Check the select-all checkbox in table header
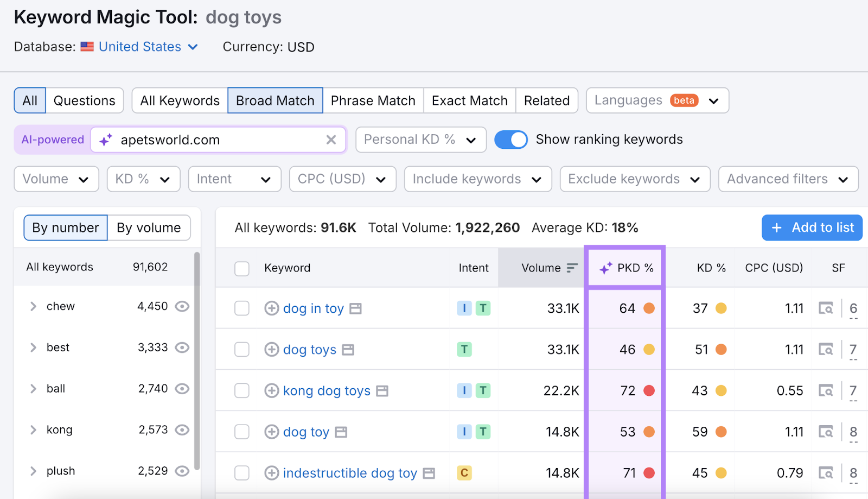 click(x=242, y=268)
